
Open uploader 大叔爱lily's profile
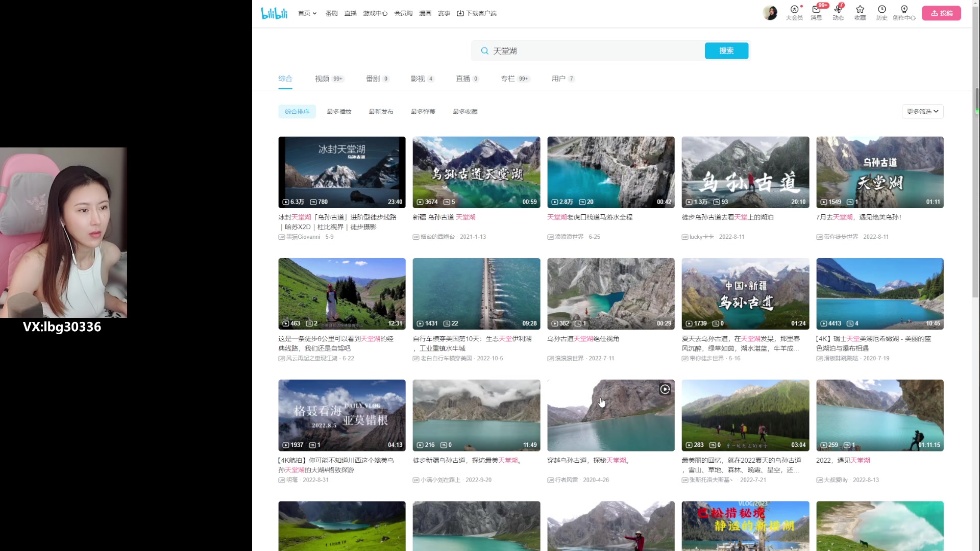coord(836,480)
